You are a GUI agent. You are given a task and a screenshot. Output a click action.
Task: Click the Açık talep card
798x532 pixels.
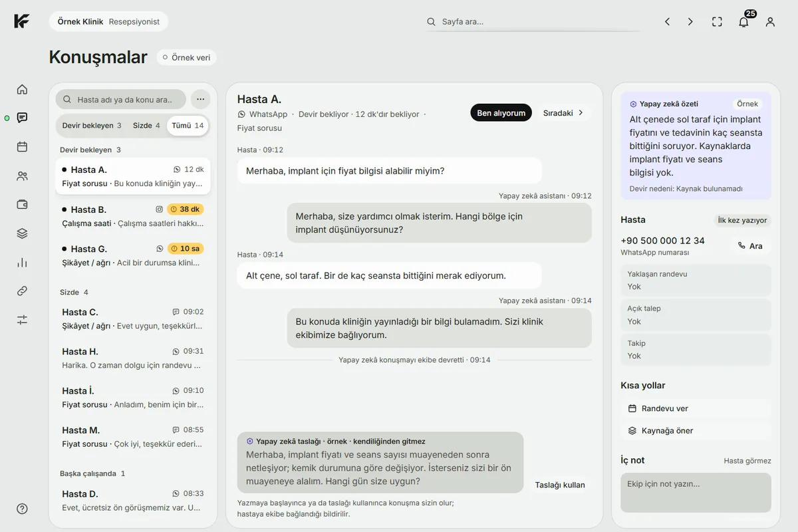(x=696, y=315)
